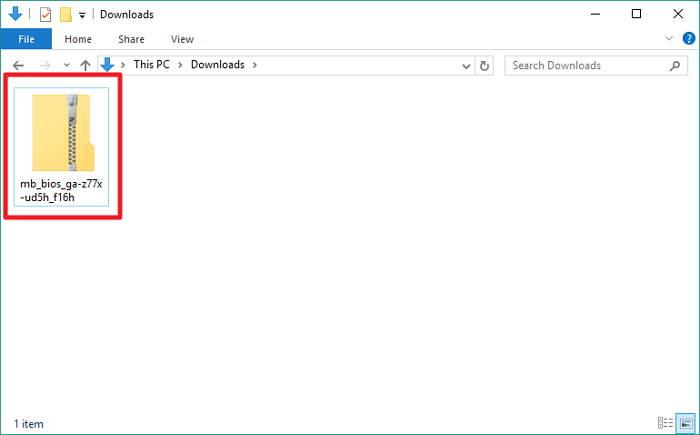Click the Properties icon in quick access toolbar
This screenshot has height=435, width=700.
click(45, 15)
